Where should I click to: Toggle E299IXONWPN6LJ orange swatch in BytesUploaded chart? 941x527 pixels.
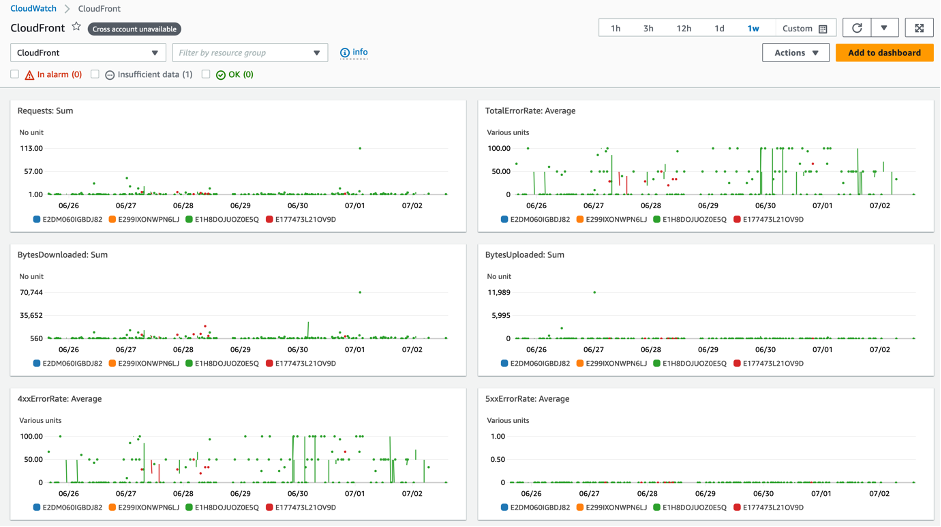(580, 364)
